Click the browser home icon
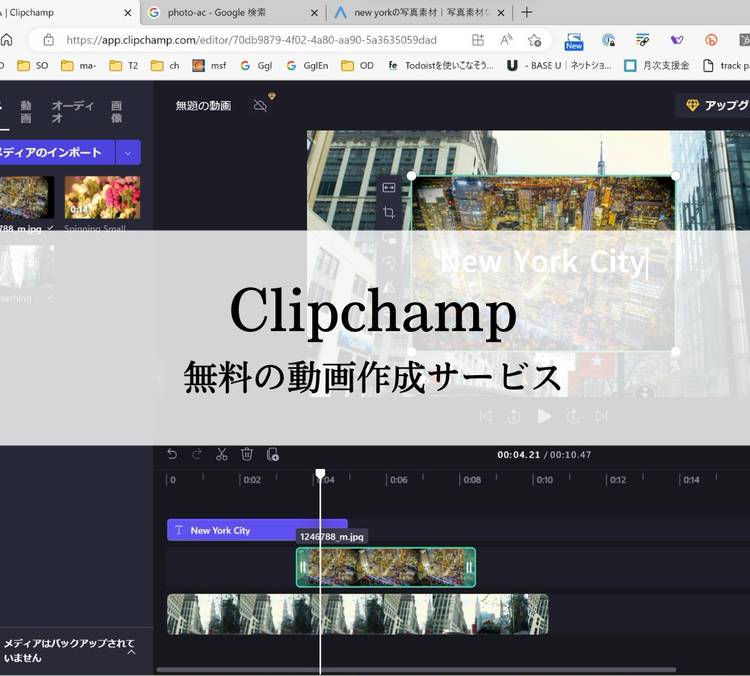750x676 pixels. pos(6,40)
